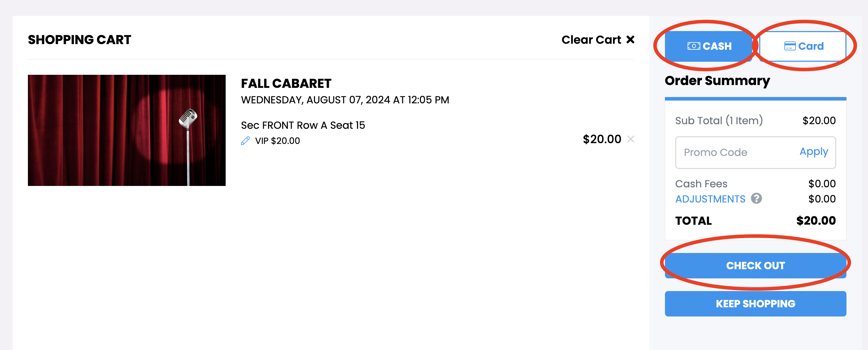Viewport: 868px width, 350px height.
Task: Focus the Promo Code input field
Action: 737,152
